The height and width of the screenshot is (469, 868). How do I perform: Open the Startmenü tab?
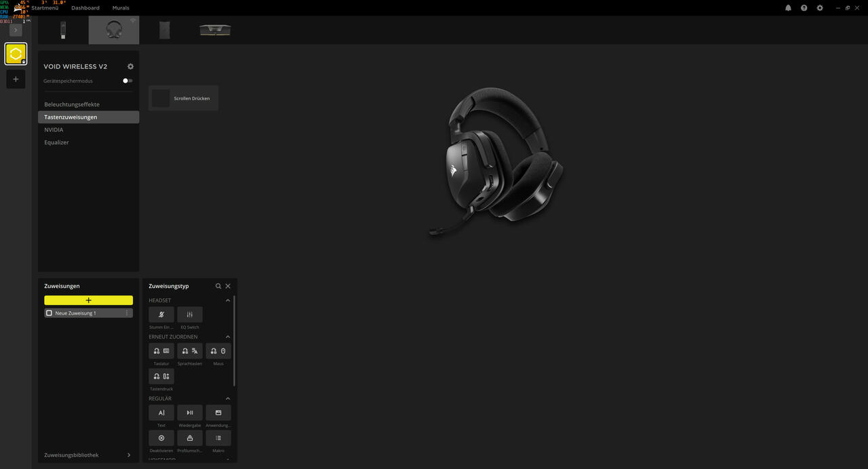tap(45, 8)
